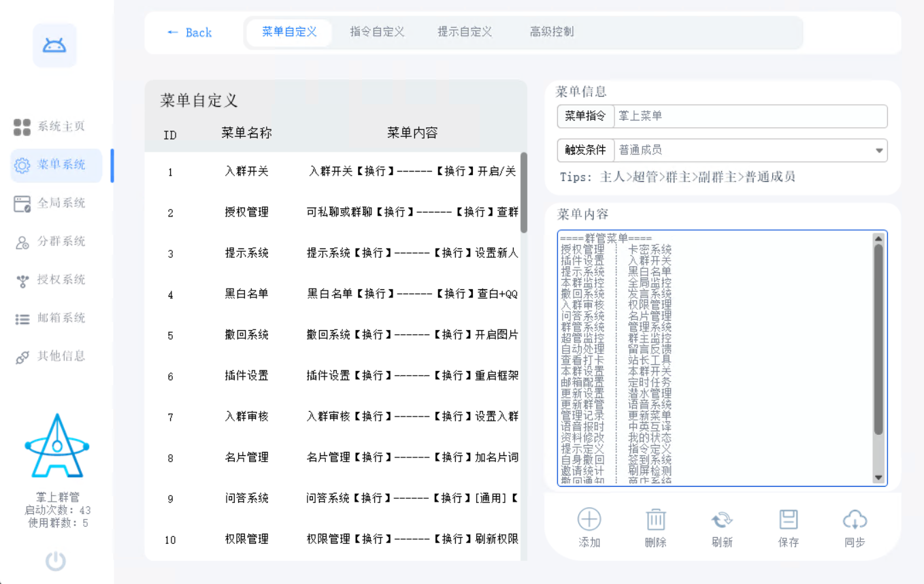Click the 菜单指令 label button
The image size is (924, 584).
[585, 116]
